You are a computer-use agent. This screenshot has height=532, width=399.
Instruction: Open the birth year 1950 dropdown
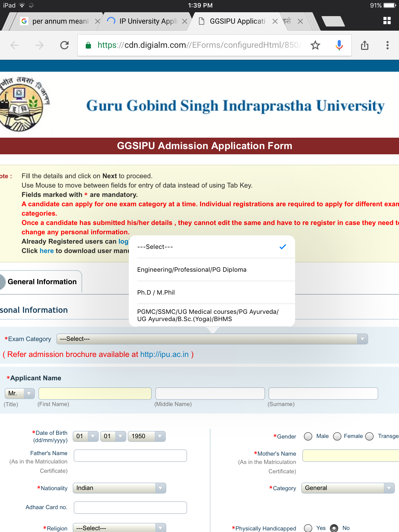pyautogui.click(x=147, y=436)
